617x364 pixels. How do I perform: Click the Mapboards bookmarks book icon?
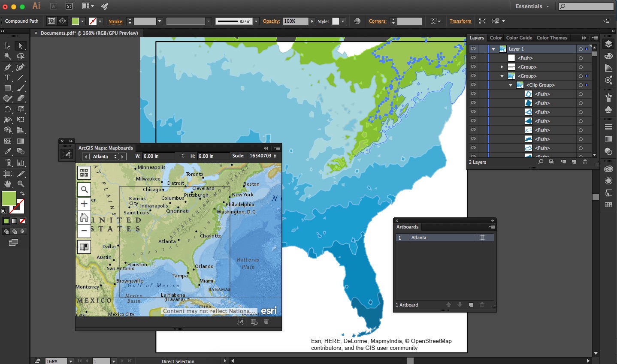pos(84,247)
